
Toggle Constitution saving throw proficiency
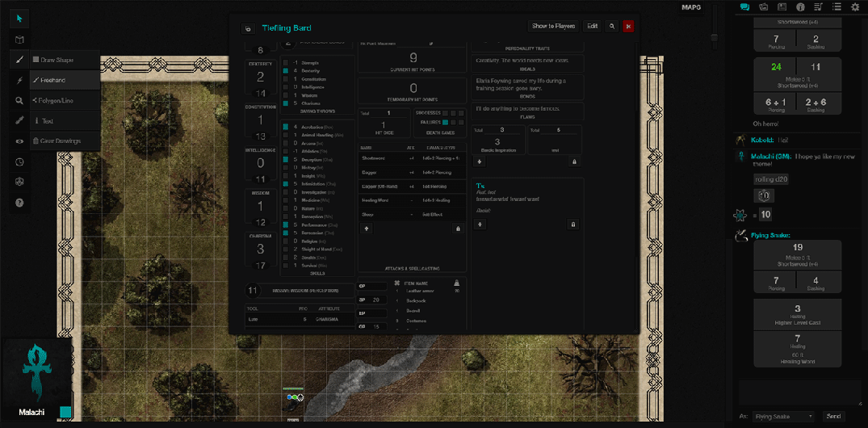(286, 79)
